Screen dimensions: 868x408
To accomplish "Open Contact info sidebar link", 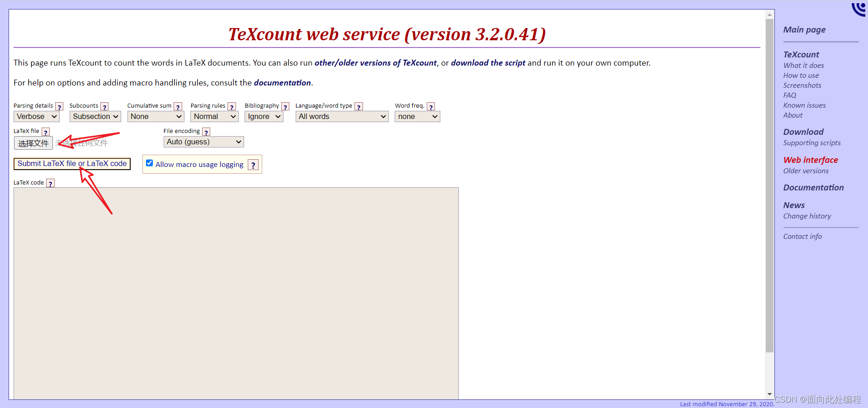I will click(802, 237).
